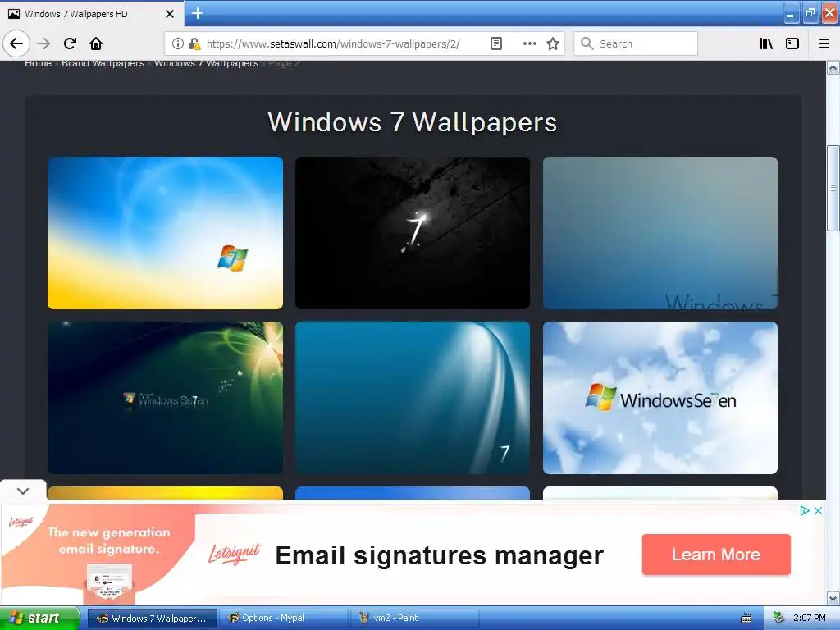This screenshot has width=840, height=630.
Task: Click the Letsignit logo in the ad
Action: tap(235, 554)
